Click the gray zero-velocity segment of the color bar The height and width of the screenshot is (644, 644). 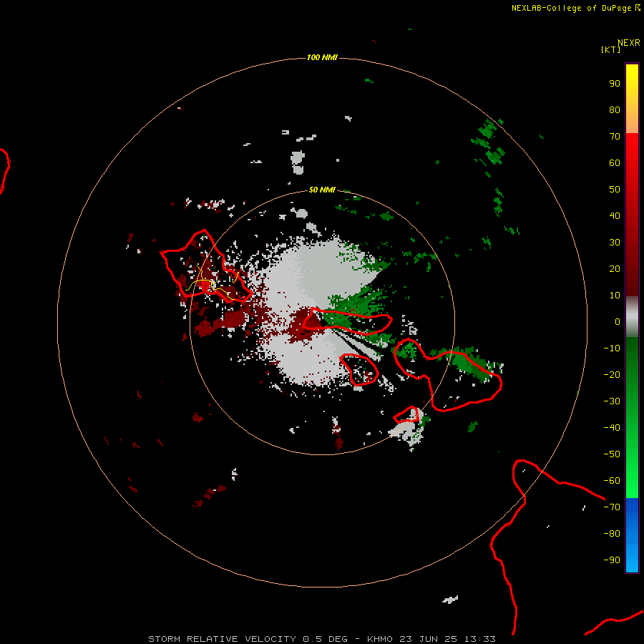pos(632,317)
